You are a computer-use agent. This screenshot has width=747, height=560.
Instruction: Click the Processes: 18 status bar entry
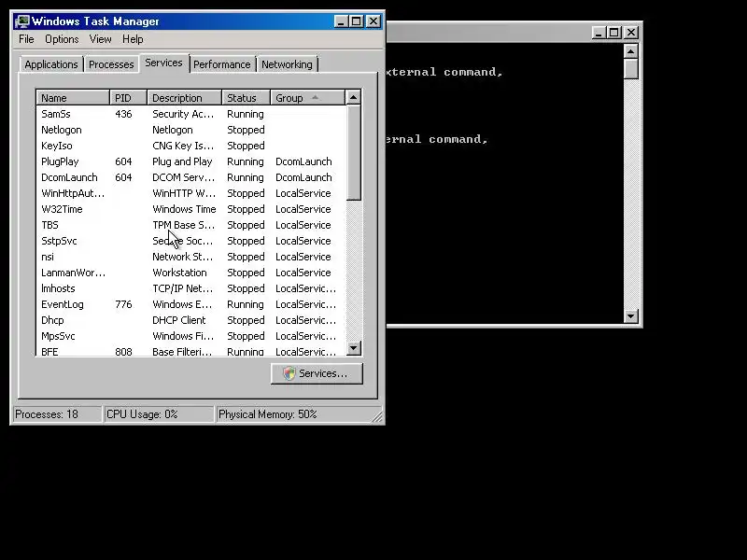click(x=57, y=414)
